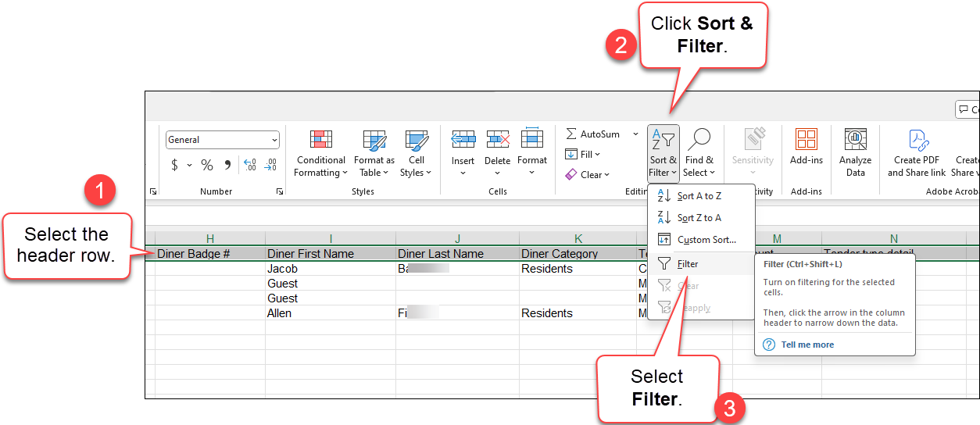The image size is (980, 425).
Task: Click the Diner Badge # header cell
Action: click(210, 253)
